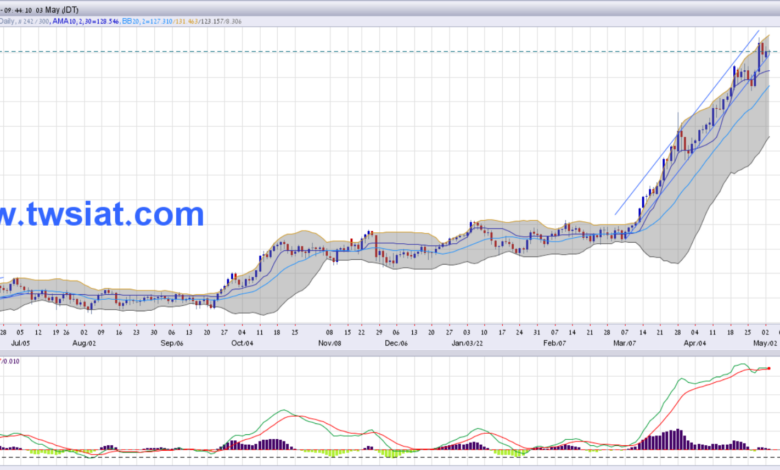Click the Feb/07 month label
780x470 pixels.
[x=554, y=343]
